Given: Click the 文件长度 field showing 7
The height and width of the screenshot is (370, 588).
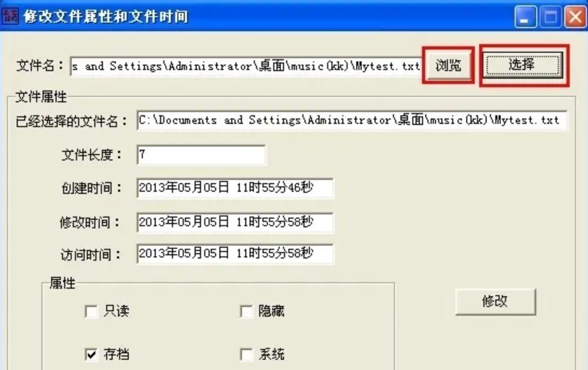Looking at the screenshot, I should pyautogui.click(x=201, y=155).
